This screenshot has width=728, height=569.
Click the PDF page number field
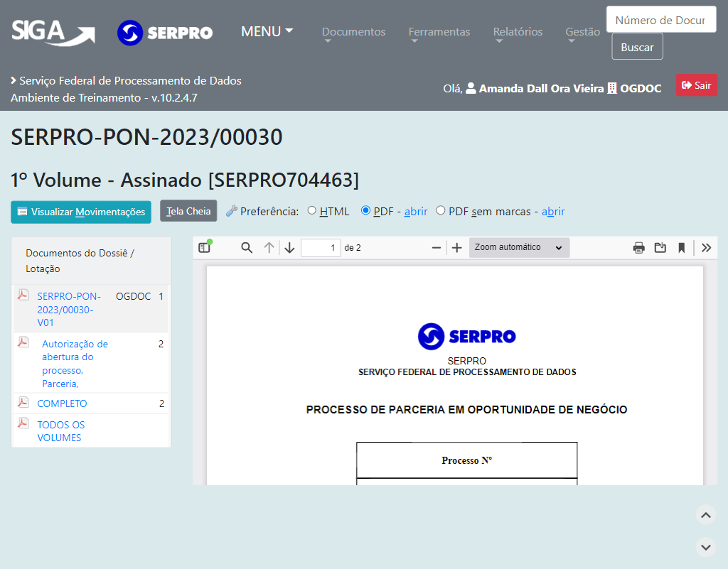pyautogui.click(x=321, y=248)
